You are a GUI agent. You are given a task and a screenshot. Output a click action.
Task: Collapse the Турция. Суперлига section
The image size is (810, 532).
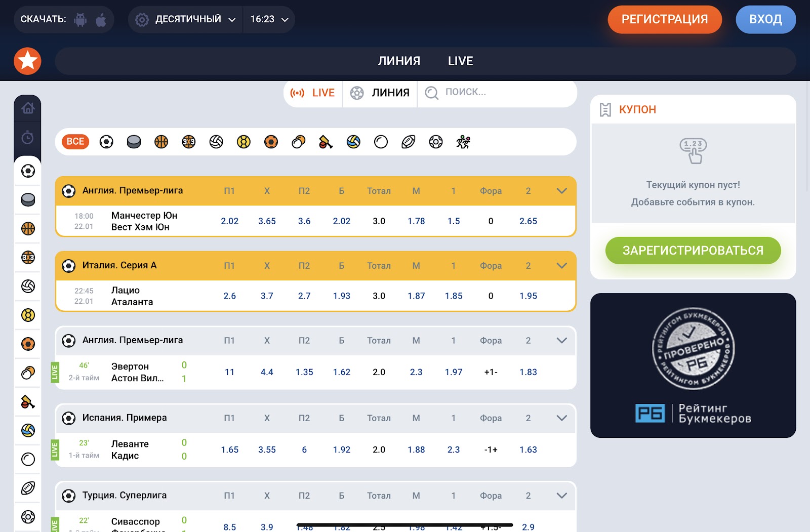tap(561, 496)
